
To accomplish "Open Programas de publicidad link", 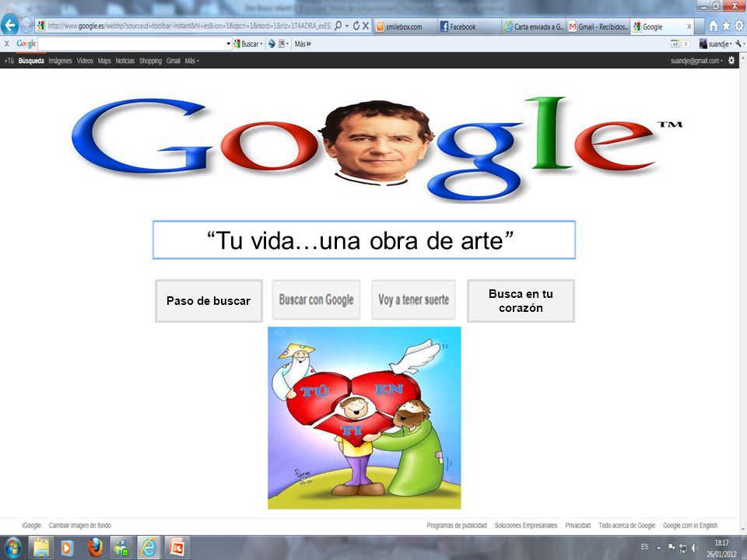I will point(457,526).
